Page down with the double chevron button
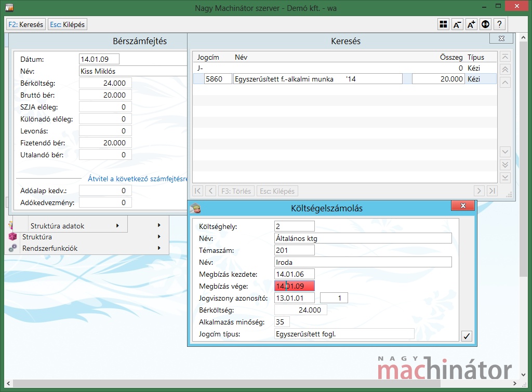The height and width of the screenshot is (392, 532). [x=505, y=165]
